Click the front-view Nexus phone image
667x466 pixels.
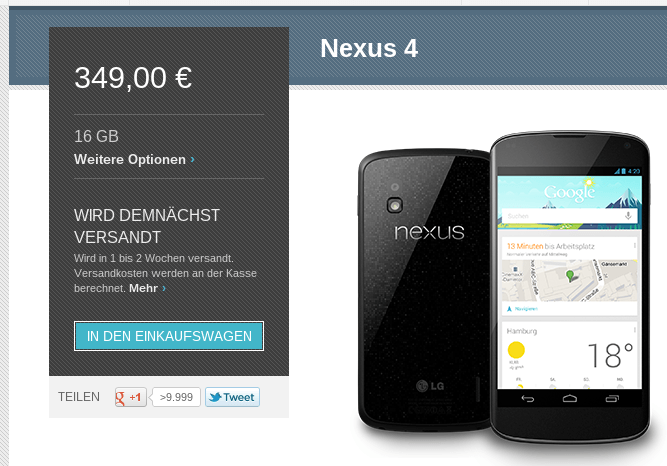click(x=570, y=288)
